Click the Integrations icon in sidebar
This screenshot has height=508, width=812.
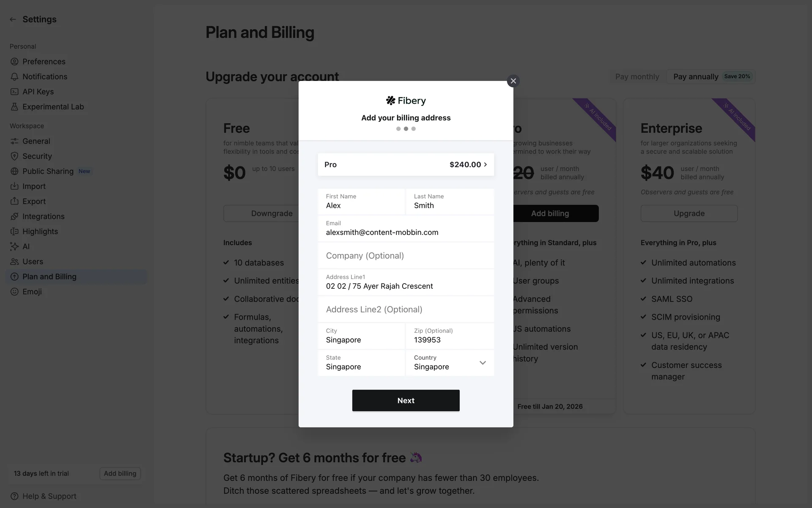coord(14,216)
